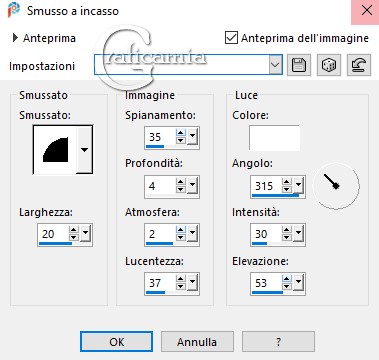379x360 pixels.
Task: Decrease Profondità value with down arrow
Action: (x=181, y=189)
